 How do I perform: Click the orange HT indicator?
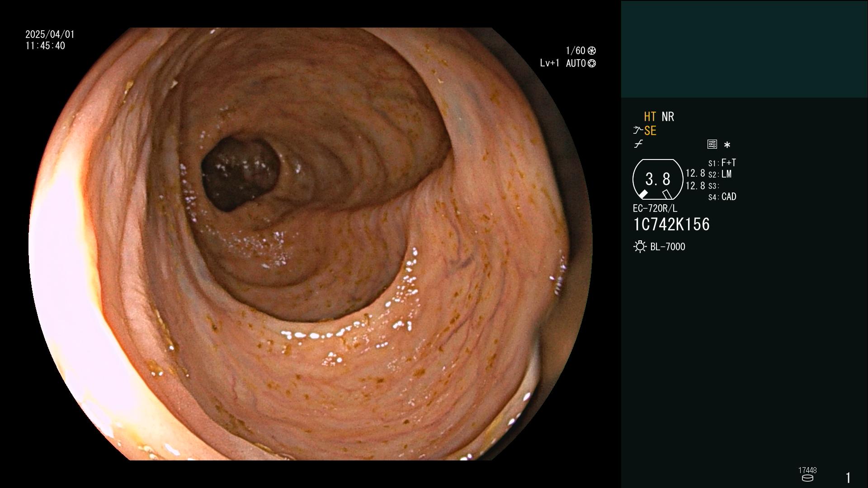pyautogui.click(x=650, y=117)
